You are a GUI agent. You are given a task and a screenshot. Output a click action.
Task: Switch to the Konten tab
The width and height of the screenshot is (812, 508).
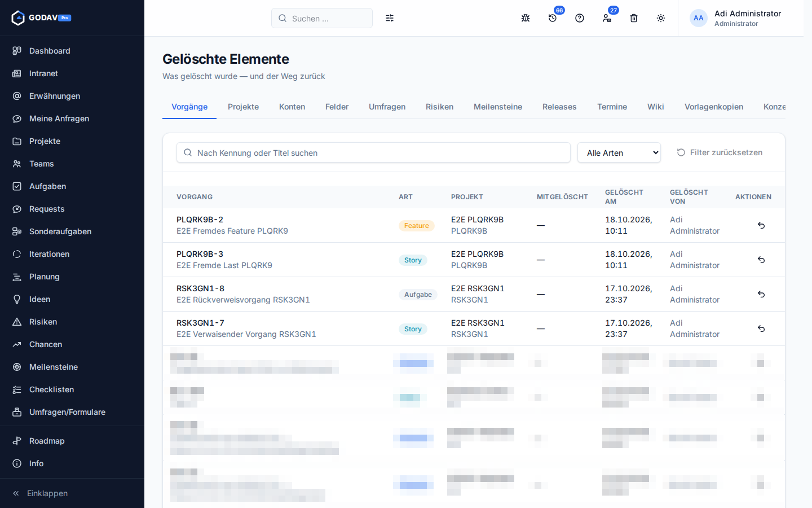pos(292,107)
